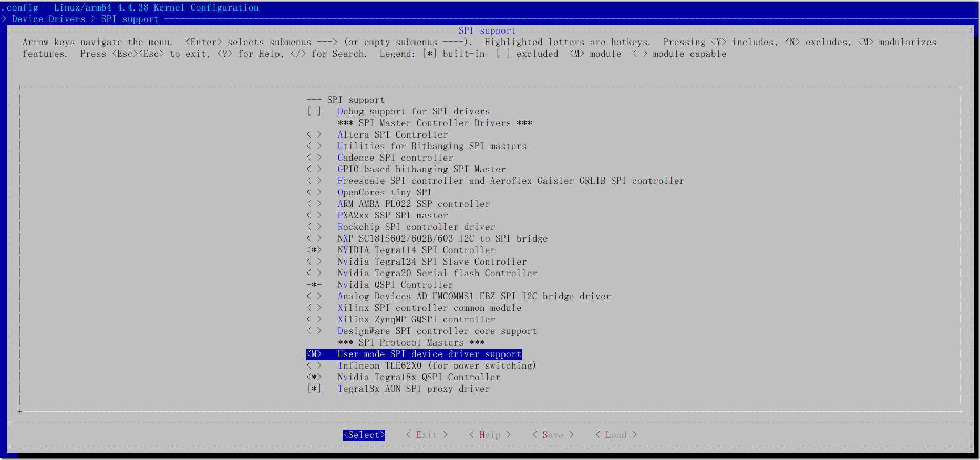The image size is (980, 460).
Task: Select NXP SC18IS602/602B/603 I2C to SPI bridge
Action: pyautogui.click(x=442, y=238)
